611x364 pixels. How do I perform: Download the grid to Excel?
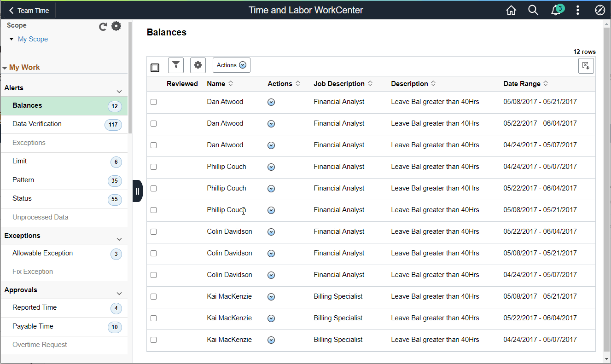[x=586, y=66]
